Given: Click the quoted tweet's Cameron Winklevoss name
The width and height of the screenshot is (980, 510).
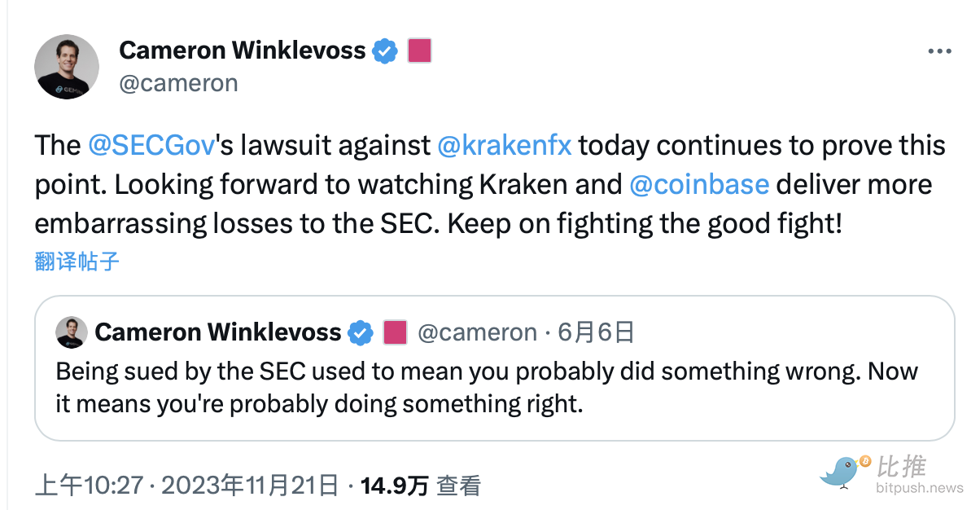Looking at the screenshot, I should click(218, 332).
